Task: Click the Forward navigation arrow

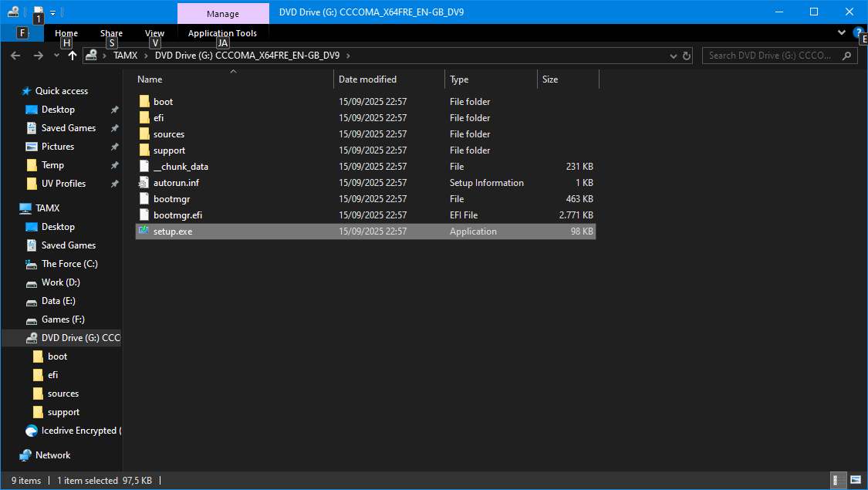Action: 39,56
